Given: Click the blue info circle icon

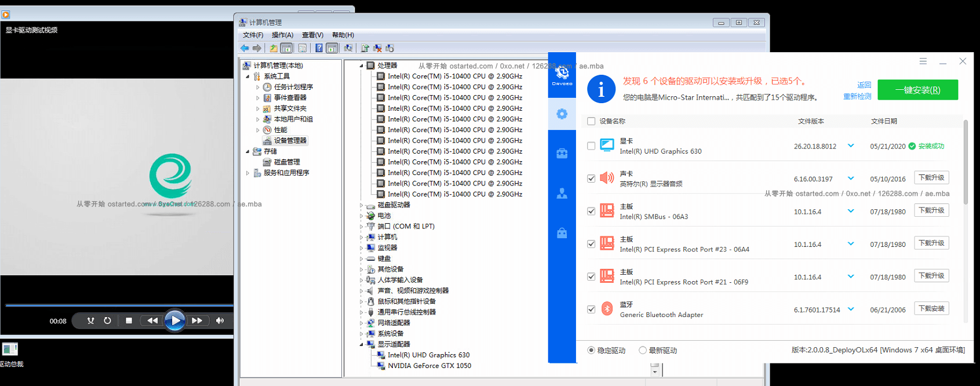Looking at the screenshot, I should [601, 89].
